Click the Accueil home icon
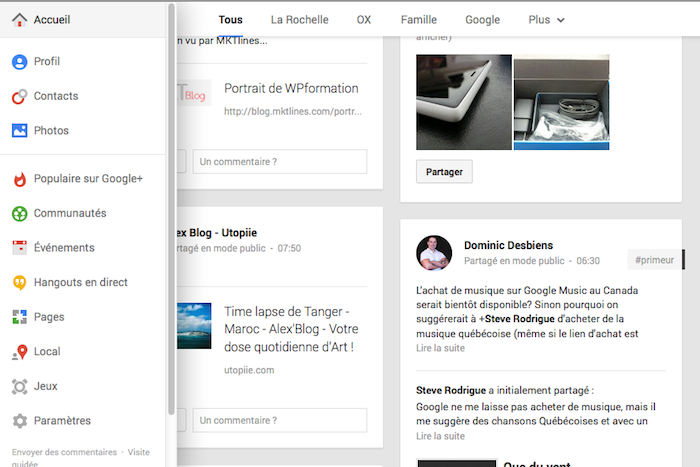Viewport: 700px width, 467px height. pos(19,20)
